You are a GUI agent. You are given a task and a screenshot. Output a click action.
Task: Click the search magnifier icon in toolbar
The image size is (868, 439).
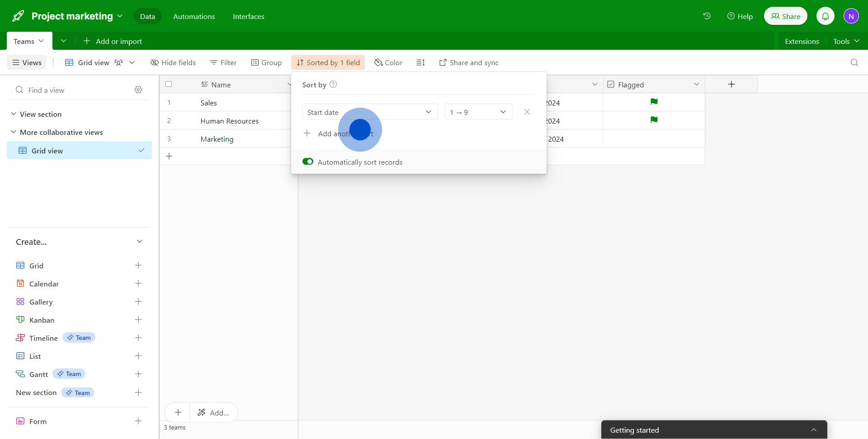tap(854, 62)
